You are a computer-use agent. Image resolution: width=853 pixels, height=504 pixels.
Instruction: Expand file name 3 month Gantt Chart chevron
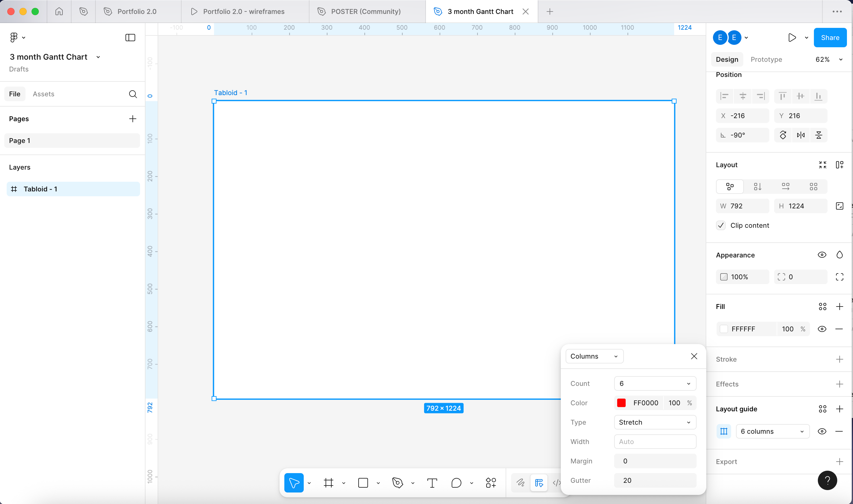[98, 57]
